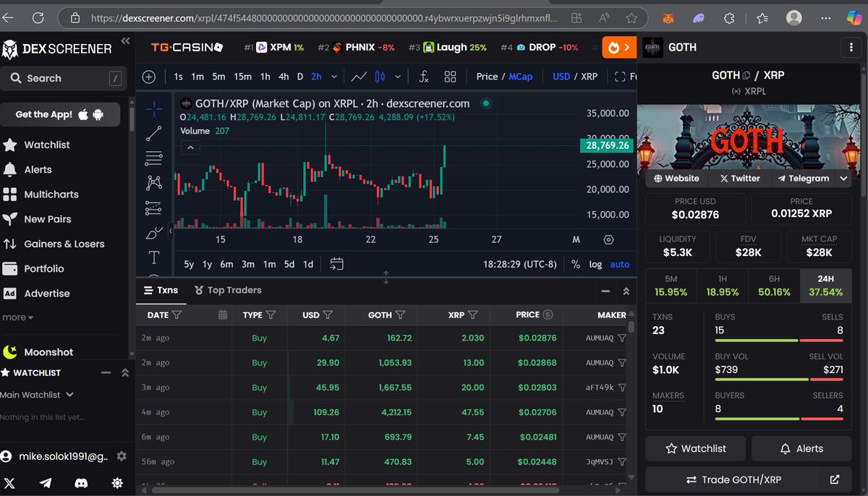The height and width of the screenshot is (496, 868).
Task: Toggle percent scale on chart
Action: (x=576, y=264)
